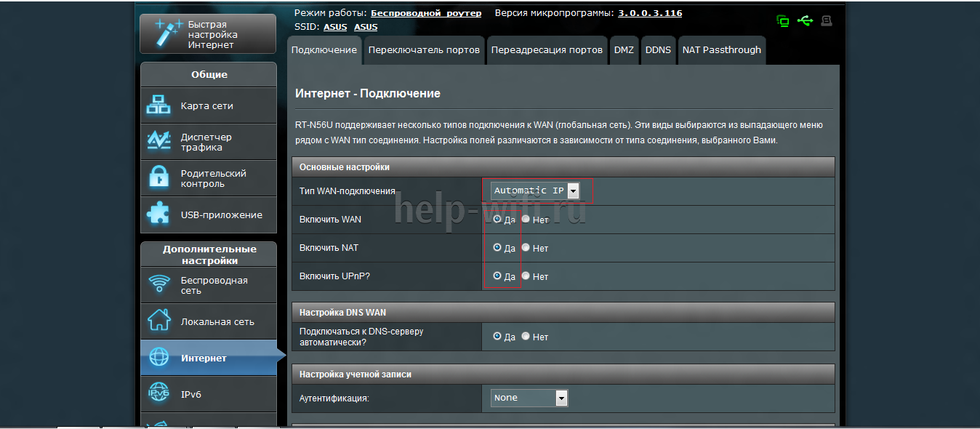Click the Traffic Manager (Диспетчер трафика) icon
Screen dimensions: 980x429
click(158, 142)
